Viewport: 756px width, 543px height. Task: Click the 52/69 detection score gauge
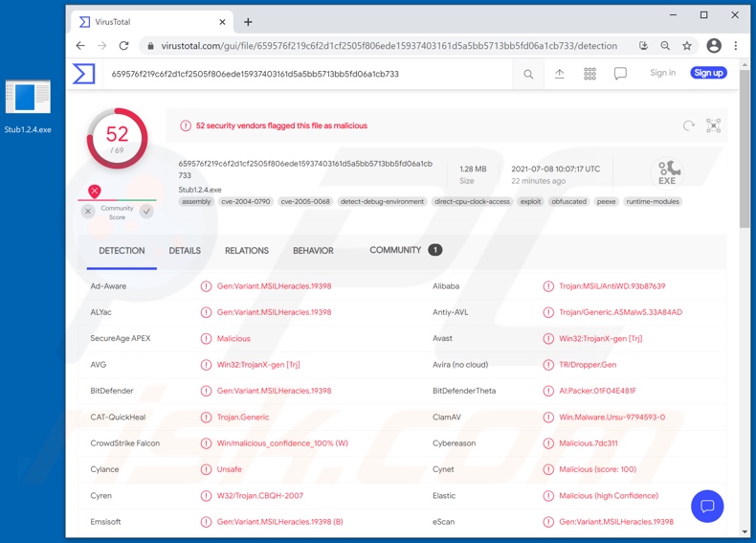117,139
